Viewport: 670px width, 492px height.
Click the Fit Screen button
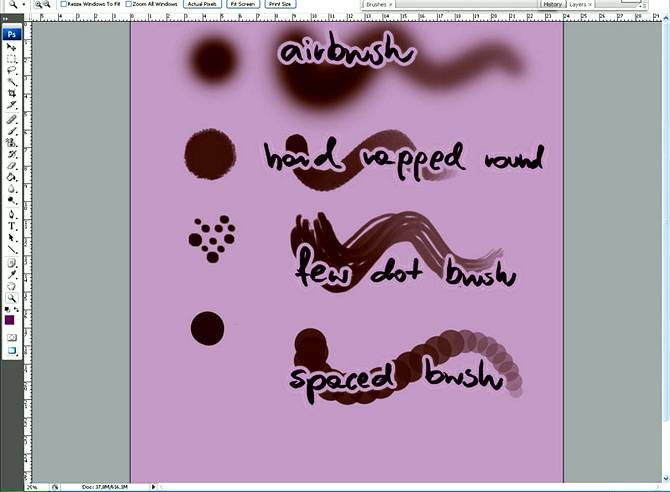(241, 5)
